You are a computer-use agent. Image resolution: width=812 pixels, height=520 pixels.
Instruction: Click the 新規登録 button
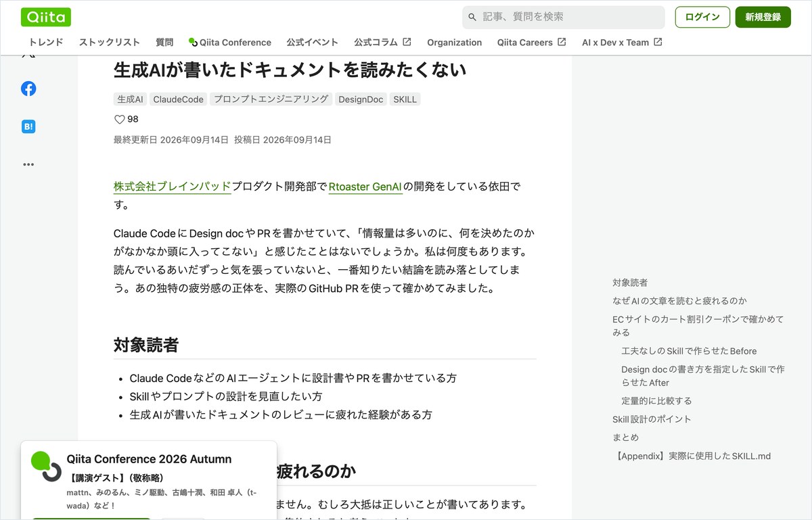[763, 17]
